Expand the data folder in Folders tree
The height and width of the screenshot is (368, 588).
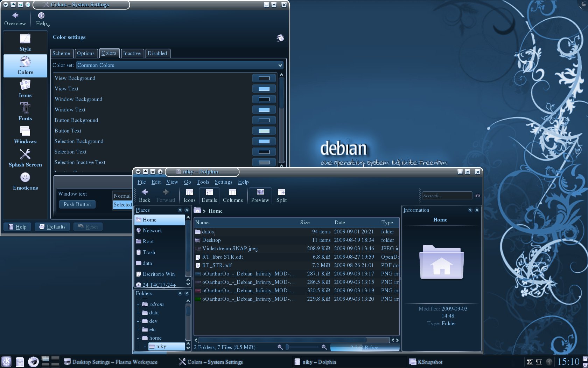point(138,313)
